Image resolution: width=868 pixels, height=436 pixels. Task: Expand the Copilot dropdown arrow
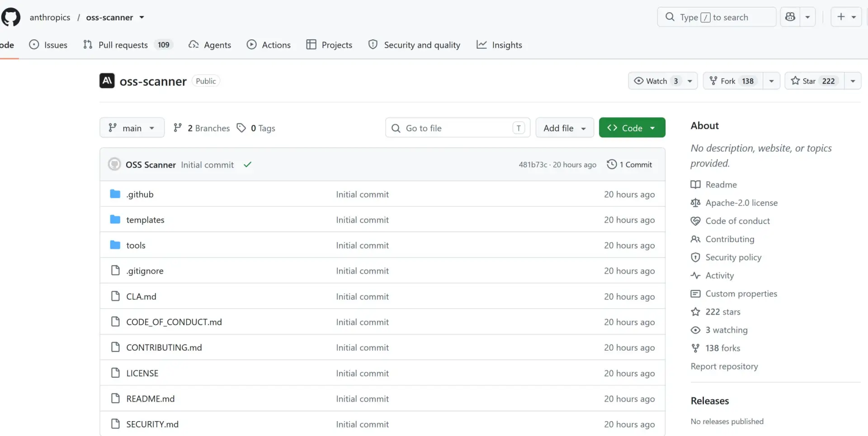[807, 17]
